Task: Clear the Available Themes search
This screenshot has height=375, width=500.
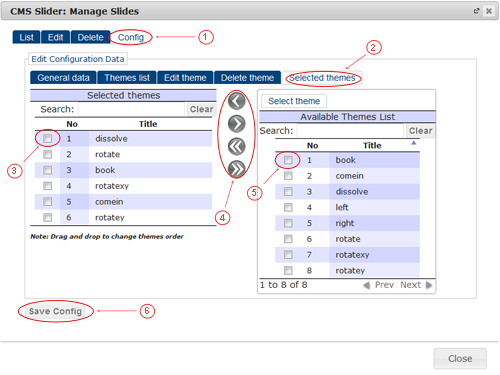Action: click(421, 131)
